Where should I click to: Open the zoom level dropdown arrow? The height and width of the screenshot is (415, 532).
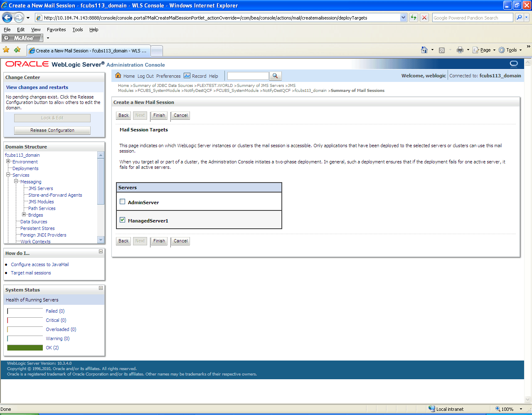tap(521, 409)
